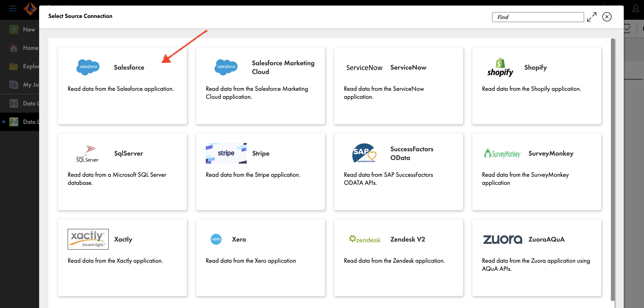Click the connection list vertical scrollbar
Viewport: 644px width, 308px height.
click(x=612, y=170)
